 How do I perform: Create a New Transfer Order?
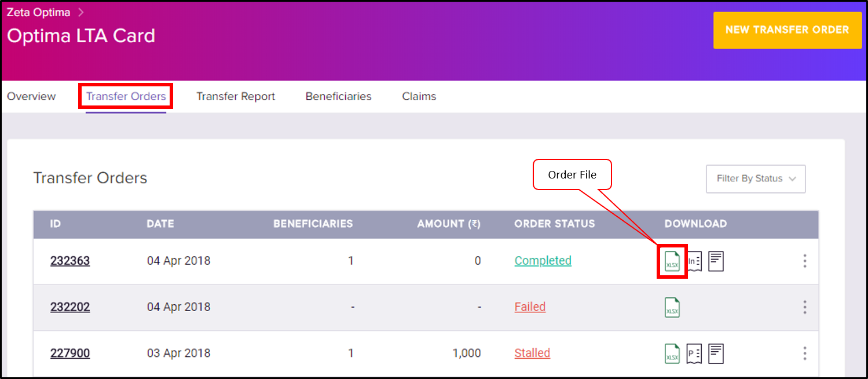[787, 30]
